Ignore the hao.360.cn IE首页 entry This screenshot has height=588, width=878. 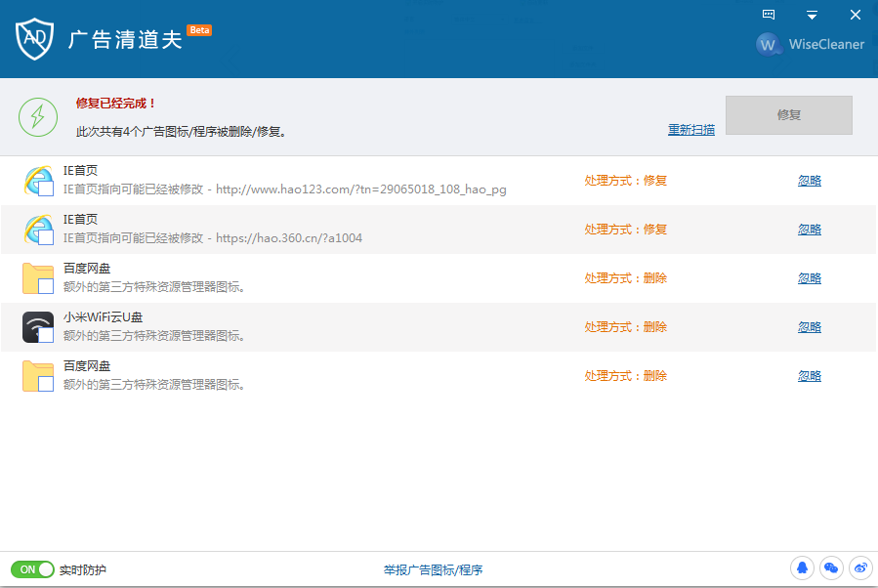809,229
